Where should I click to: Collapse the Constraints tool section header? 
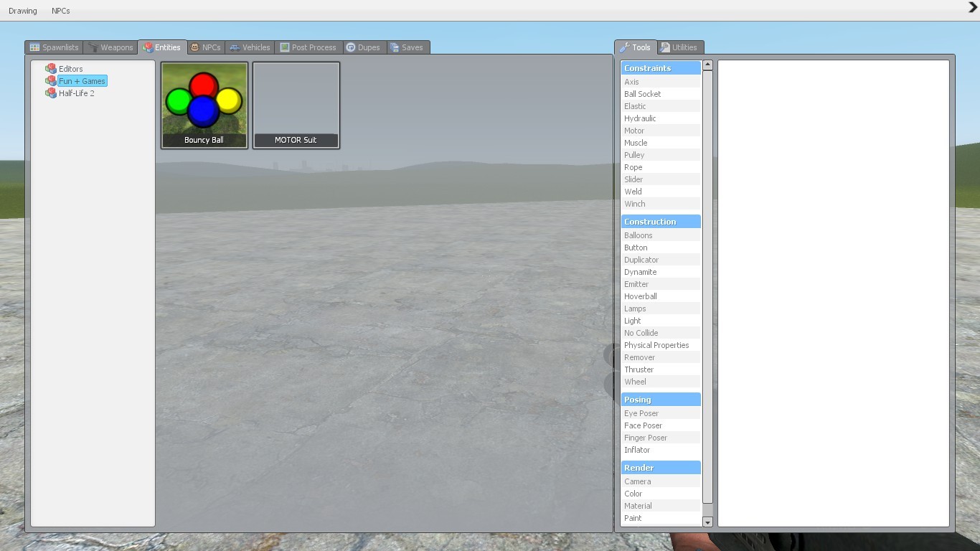click(x=660, y=68)
